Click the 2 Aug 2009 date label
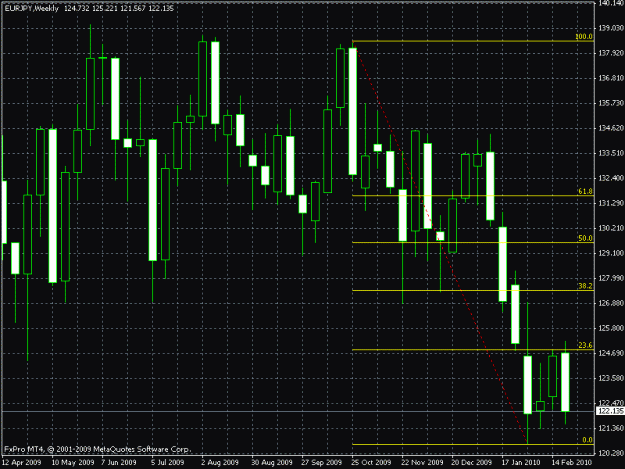 tap(220, 463)
